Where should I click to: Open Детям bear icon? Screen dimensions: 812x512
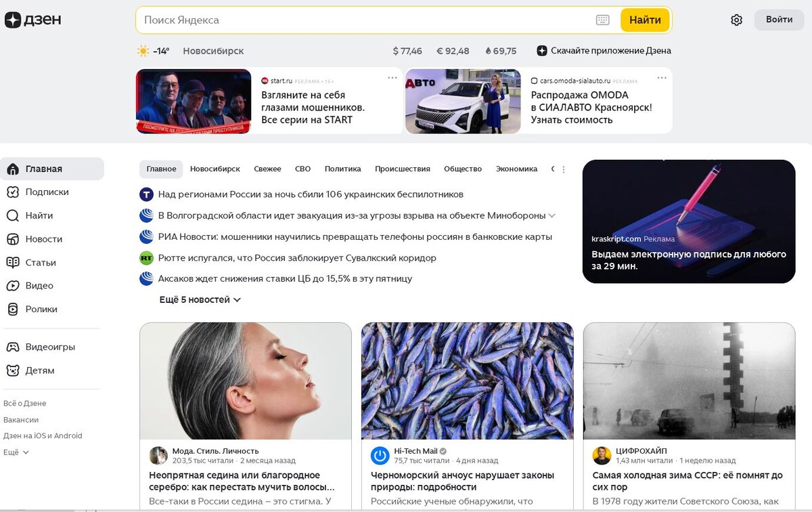(13, 370)
